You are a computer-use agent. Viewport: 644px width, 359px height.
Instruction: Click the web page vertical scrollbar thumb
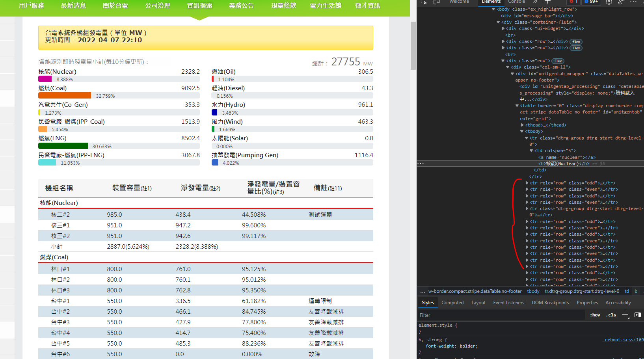tap(413, 46)
